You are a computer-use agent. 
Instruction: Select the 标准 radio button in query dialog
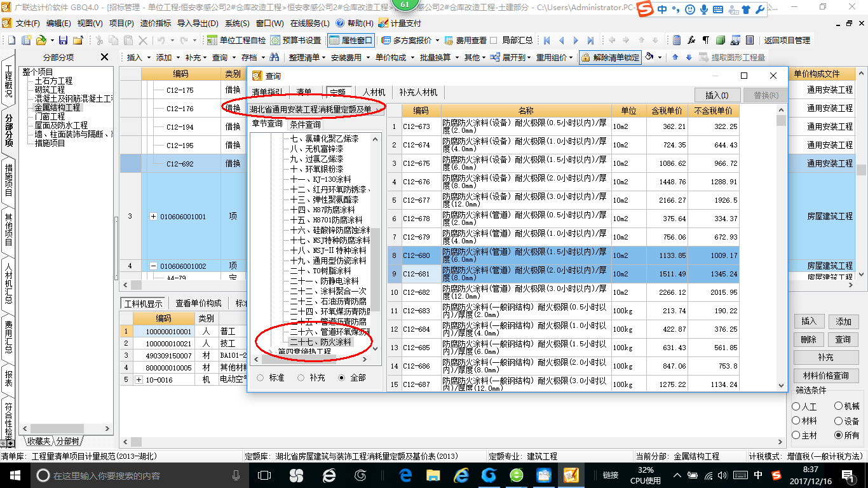point(261,377)
